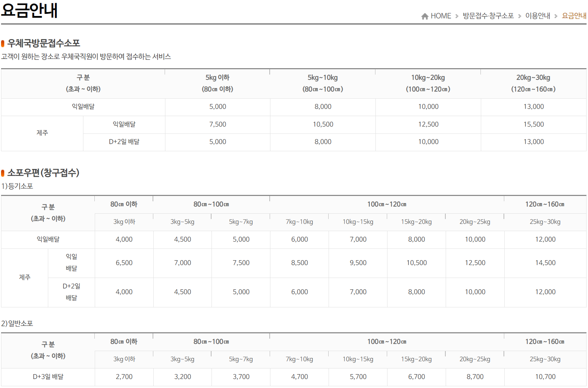Go to 방문접수·창구소포 breadcrumb link
This screenshot has height=388, width=588.
click(x=488, y=16)
